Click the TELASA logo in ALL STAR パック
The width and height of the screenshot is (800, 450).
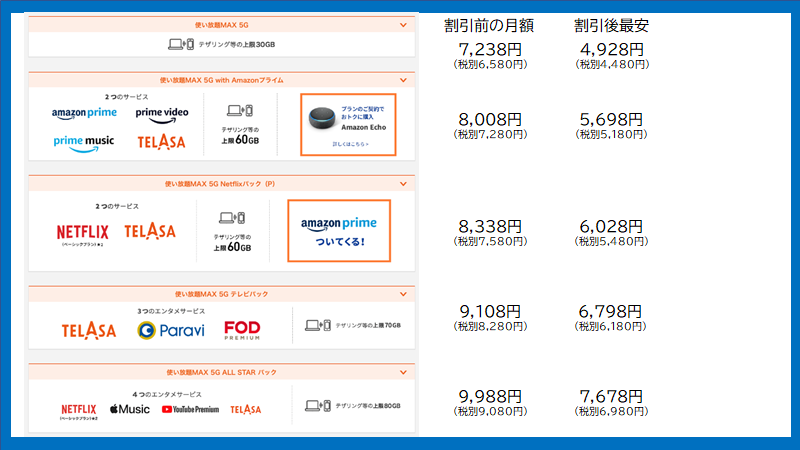(245, 410)
